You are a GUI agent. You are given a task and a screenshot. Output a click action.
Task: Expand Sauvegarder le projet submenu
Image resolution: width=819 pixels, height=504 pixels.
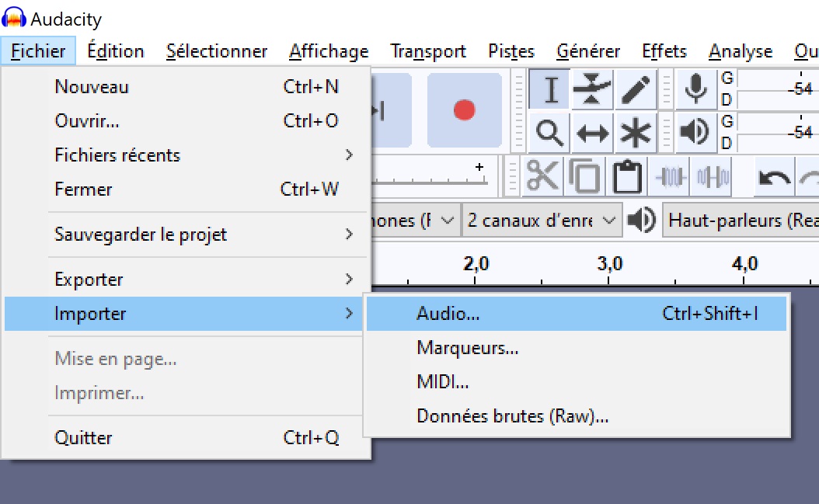click(x=186, y=235)
